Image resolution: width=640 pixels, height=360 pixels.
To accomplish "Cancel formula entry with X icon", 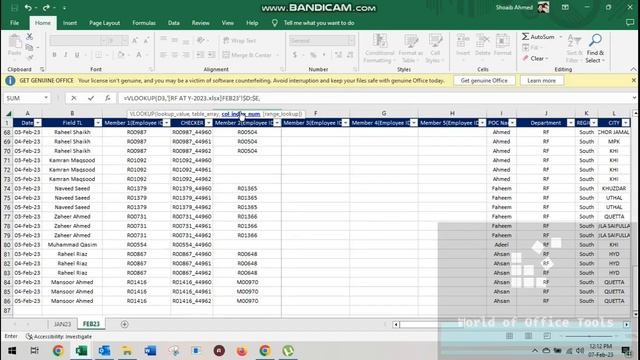I will 73,98.
